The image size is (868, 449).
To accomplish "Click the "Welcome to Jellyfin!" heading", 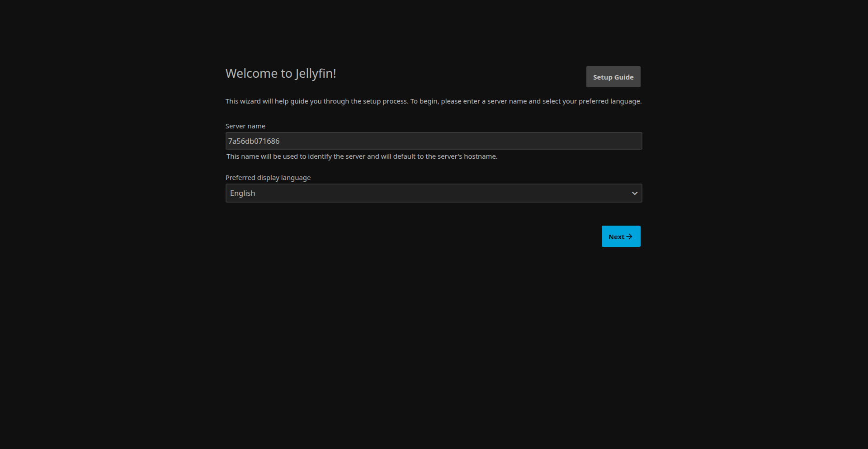I will pos(280,73).
